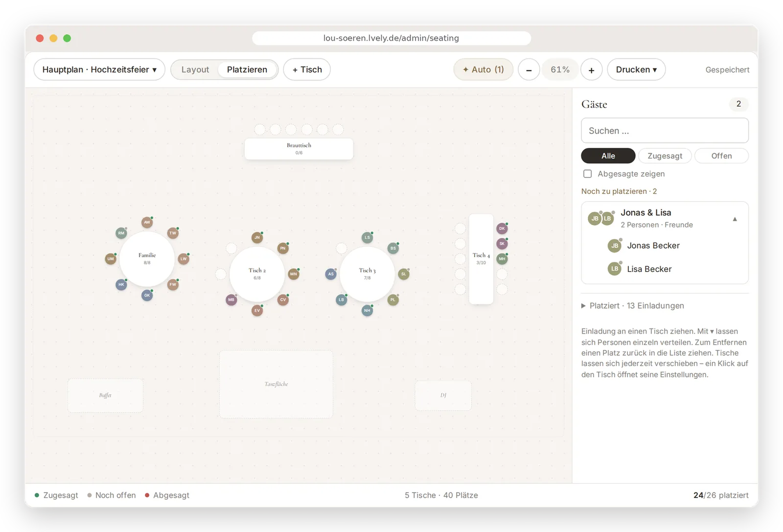Add a new table with + Tisch
The width and height of the screenshot is (783, 532).
pyautogui.click(x=307, y=69)
